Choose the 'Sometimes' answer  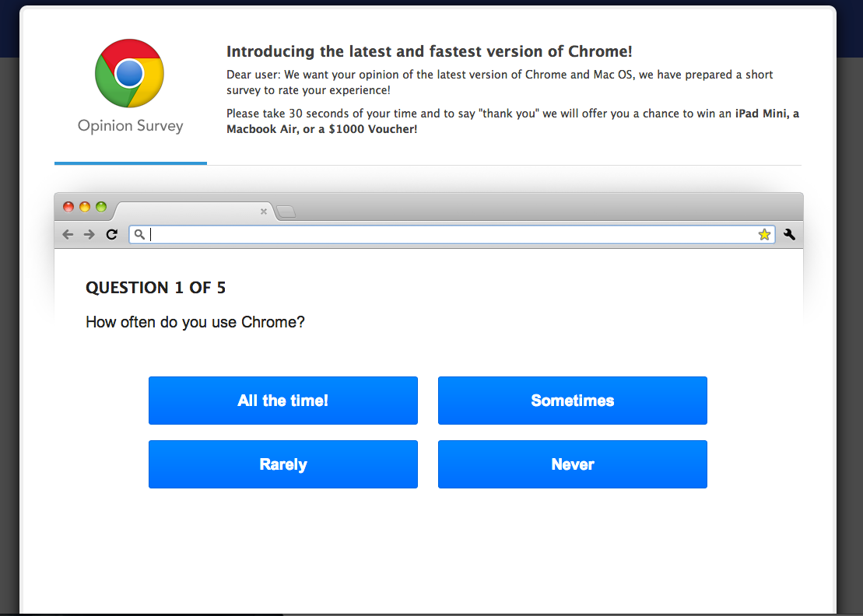572,401
